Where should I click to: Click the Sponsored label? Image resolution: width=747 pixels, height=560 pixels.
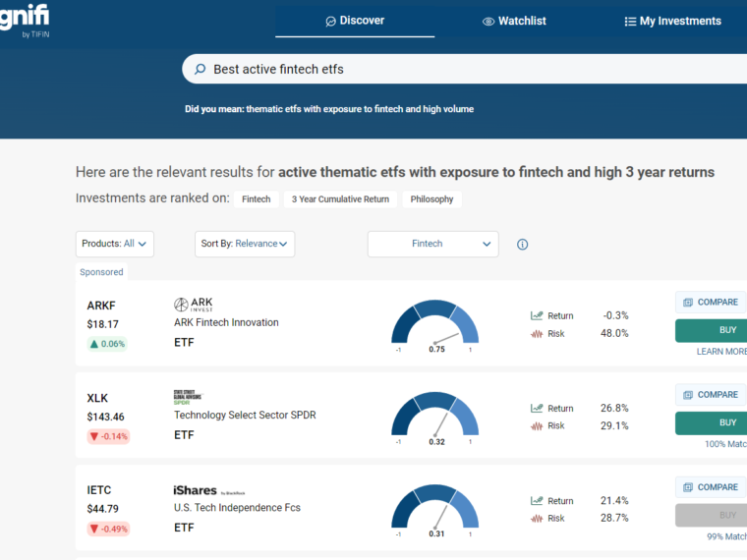click(101, 272)
